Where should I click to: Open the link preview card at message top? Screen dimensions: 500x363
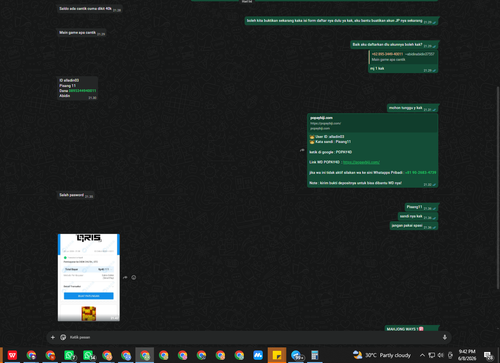[x=372, y=123]
